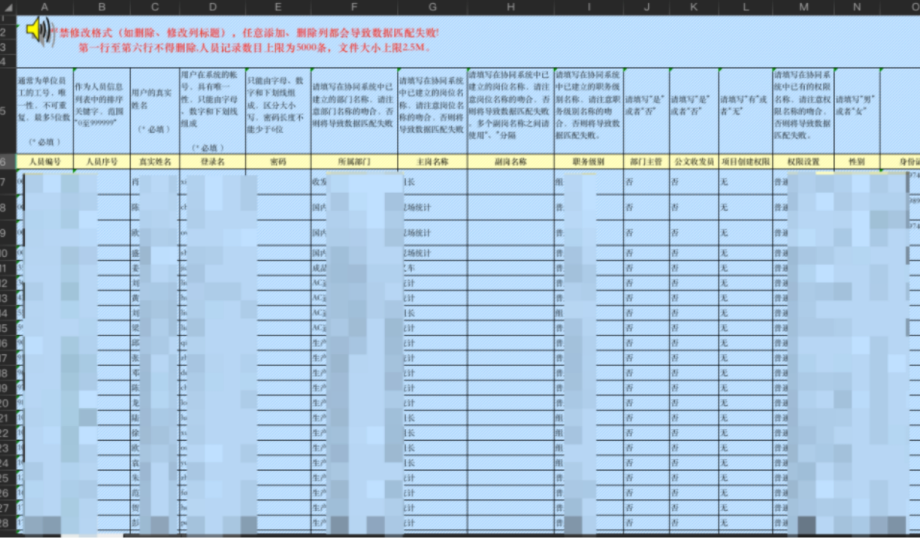The width and height of the screenshot is (920, 539).
Task: Click cell L28 containing 无
Action: coord(745,523)
